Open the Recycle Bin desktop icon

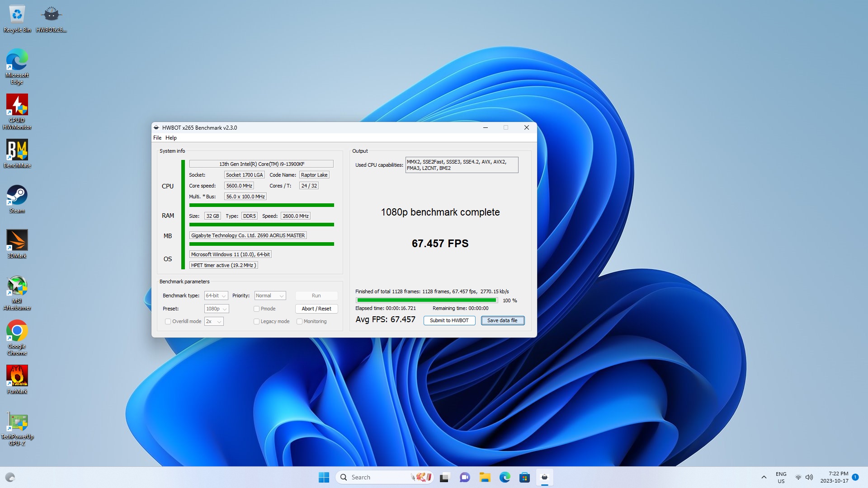point(17,19)
